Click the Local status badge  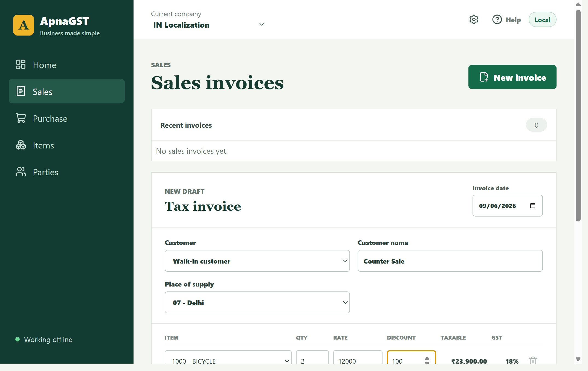[x=542, y=20]
